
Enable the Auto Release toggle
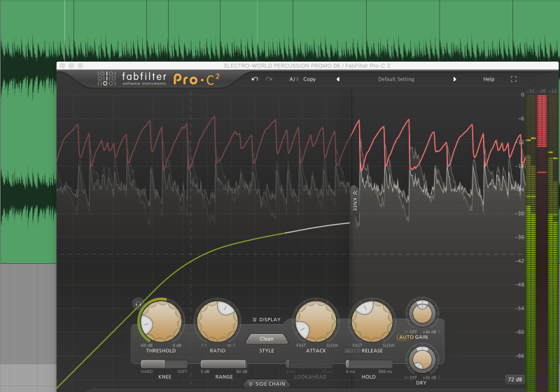tap(353, 351)
